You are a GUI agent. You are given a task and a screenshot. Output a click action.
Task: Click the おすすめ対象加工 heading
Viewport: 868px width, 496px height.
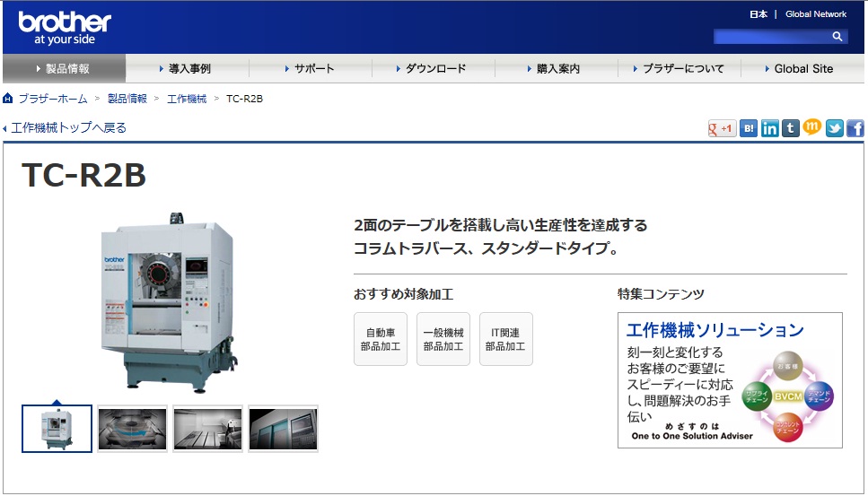(x=404, y=294)
